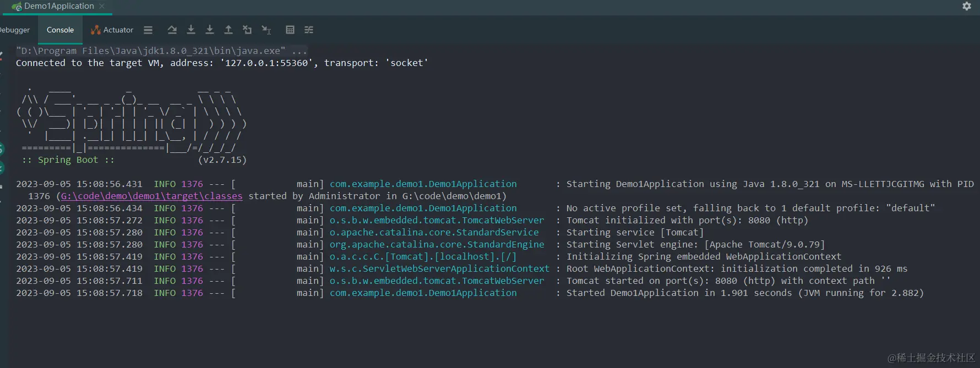Image resolution: width=980 pixels, height=368 pixels.
Task: Click the org.apache.catalina.core.StandardEngine logger name
Action: click(x=437, y=244)
